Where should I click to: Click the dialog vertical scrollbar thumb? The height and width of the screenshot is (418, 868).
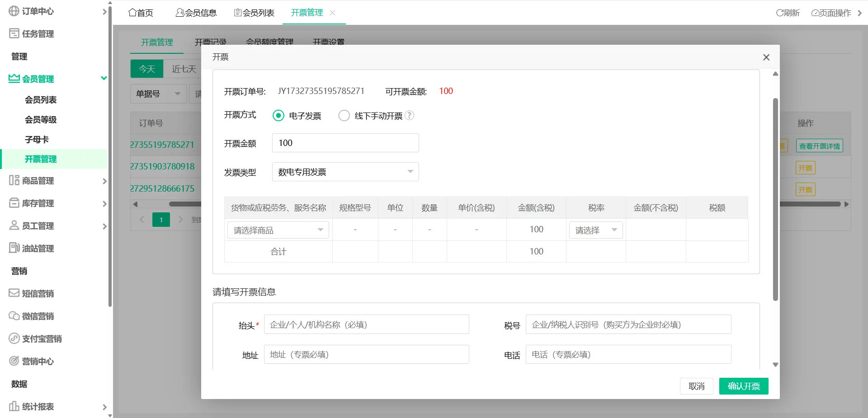[775, 199]
